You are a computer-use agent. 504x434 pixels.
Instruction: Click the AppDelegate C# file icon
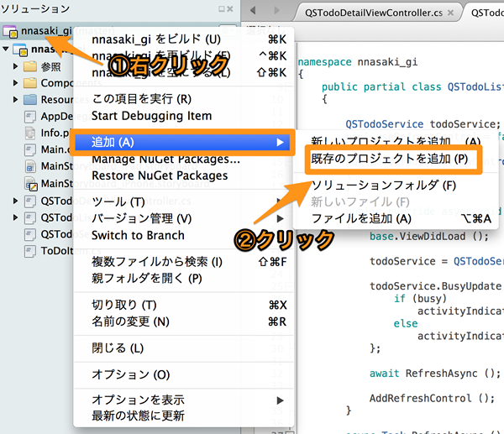30,117
